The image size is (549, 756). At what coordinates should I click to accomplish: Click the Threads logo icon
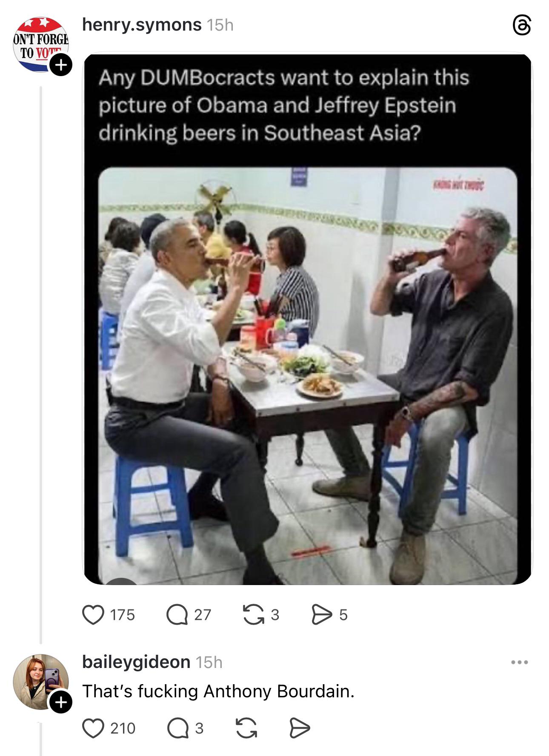pyautogui.click(x=522, y=26)
